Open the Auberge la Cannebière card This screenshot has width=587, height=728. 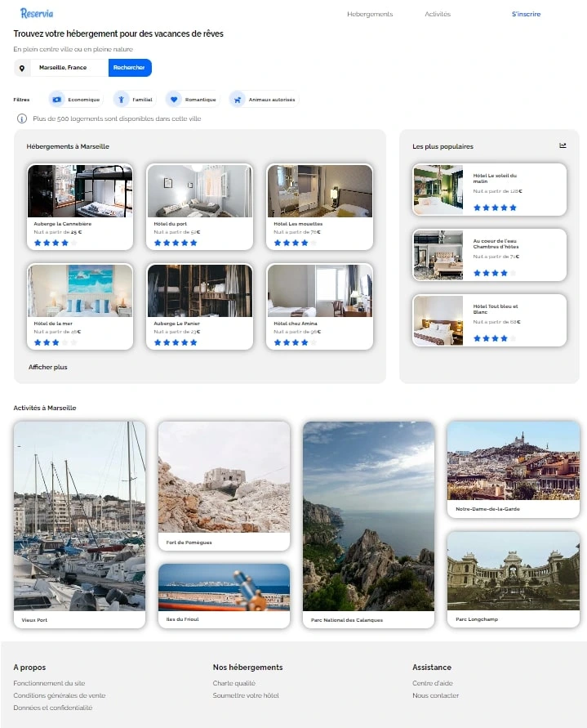point(80,207)
